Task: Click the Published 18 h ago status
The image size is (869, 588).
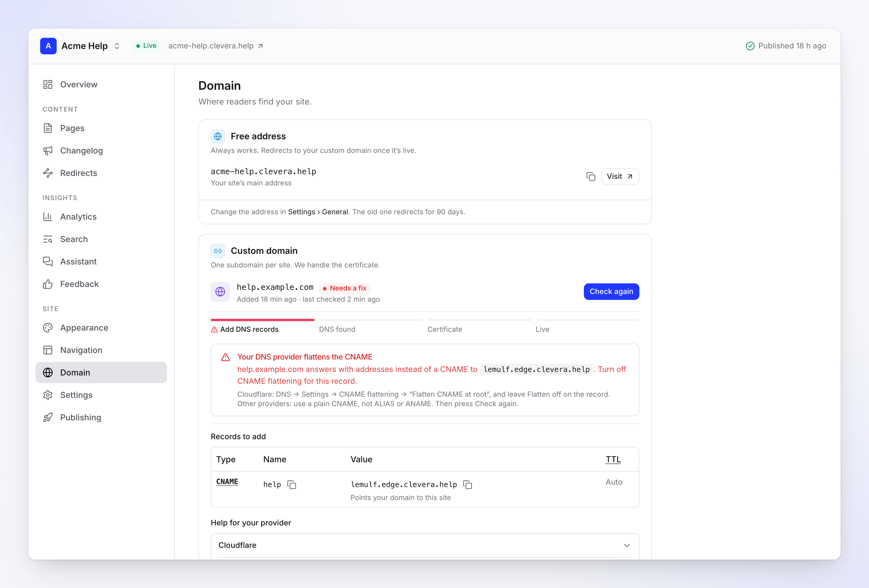Action: (x=786, y=46)
